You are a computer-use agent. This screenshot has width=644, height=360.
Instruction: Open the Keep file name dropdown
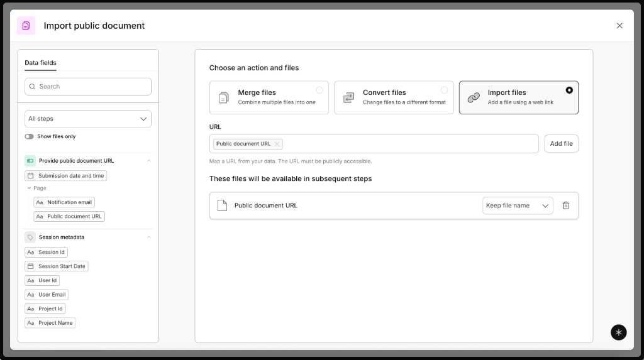(518, 205)
